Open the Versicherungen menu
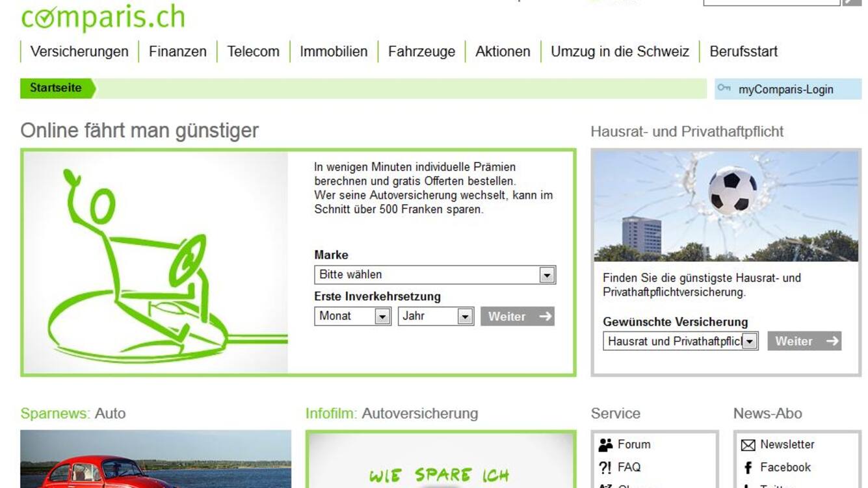The width and height of the screenshot is (868, 488). (x=79, y=51)
